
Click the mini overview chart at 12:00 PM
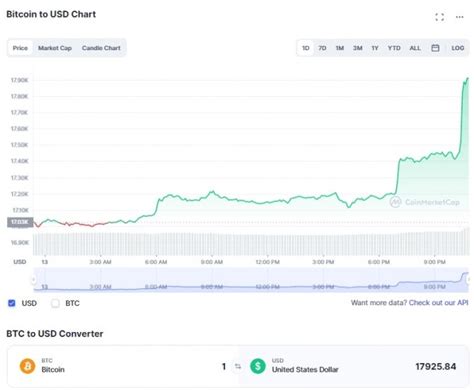[267, 286]
